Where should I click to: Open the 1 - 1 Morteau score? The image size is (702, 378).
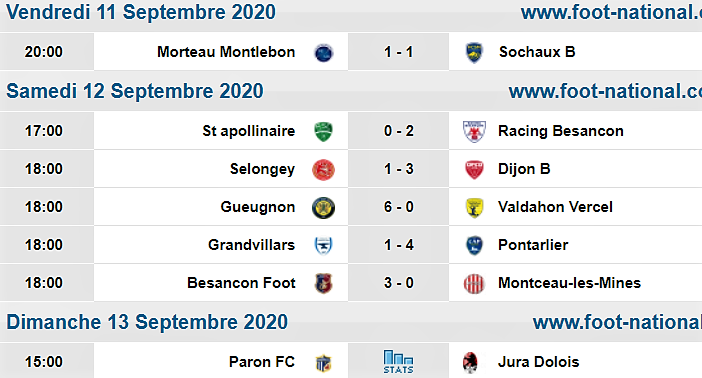(x=398, y=52)
